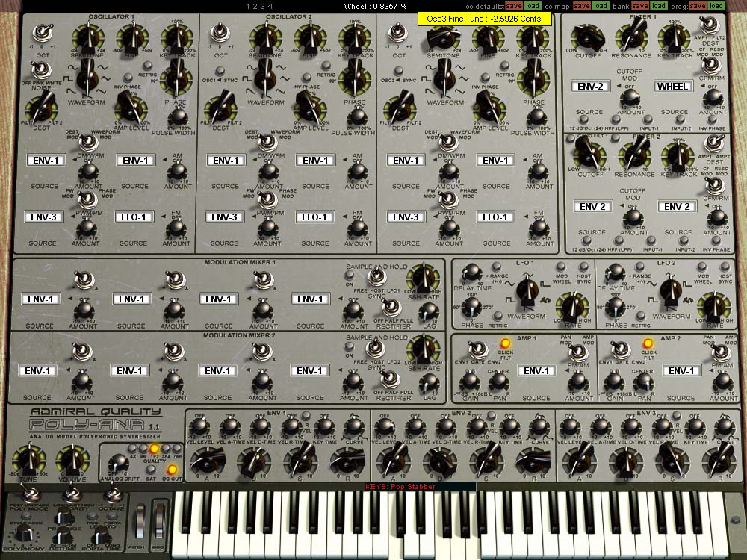This screenshot has width=747, height=560.
Task: Flip the POLY MODE switch
Action: [30, 494]
